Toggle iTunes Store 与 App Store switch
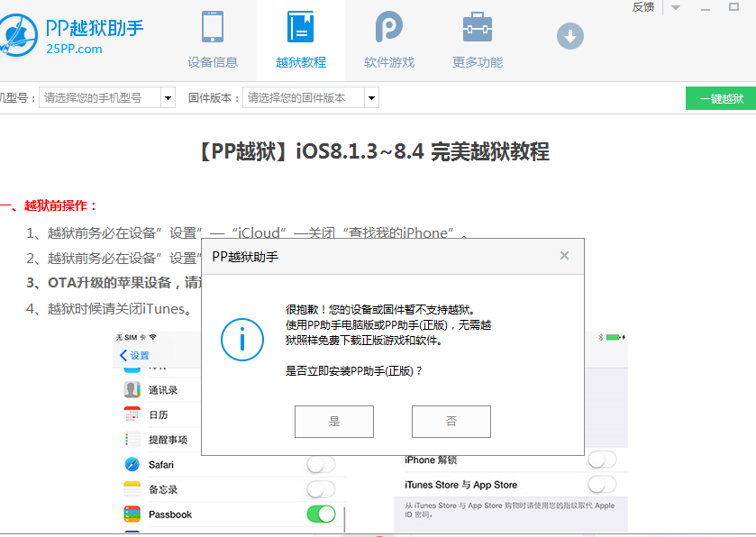Image resolution: width=756 pixels, height=537 pixels. click(602, 485)
